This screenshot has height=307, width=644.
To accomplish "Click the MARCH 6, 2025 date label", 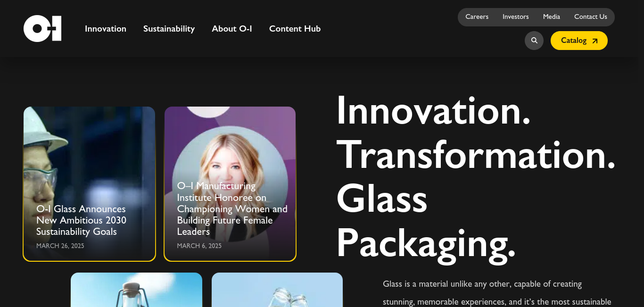I will pos(199,246).
